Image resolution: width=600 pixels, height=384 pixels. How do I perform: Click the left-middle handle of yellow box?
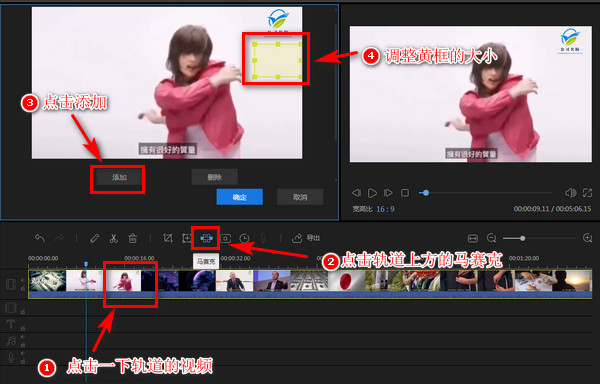[254, 61]
